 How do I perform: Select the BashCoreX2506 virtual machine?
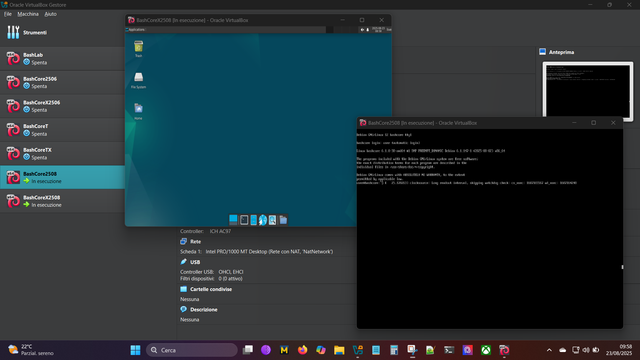click(x=62, y=106)
